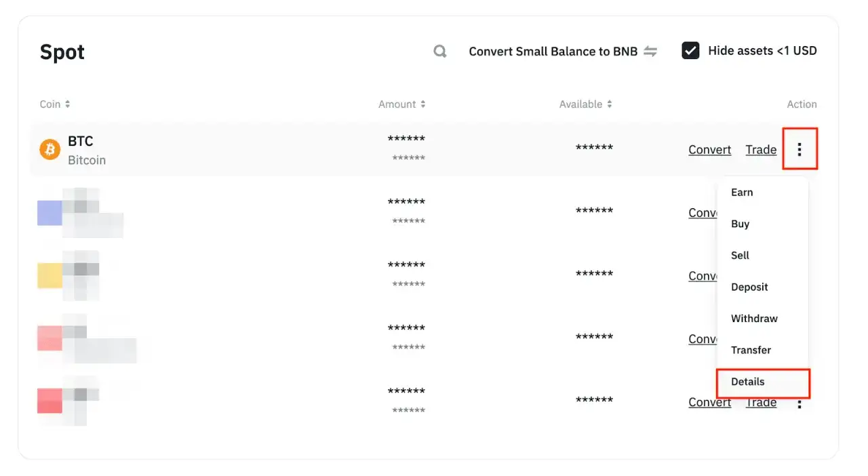This screenshot has width=868, height=476.
Task: Choose Transfer from the action menu
Action: click(751, 350)
